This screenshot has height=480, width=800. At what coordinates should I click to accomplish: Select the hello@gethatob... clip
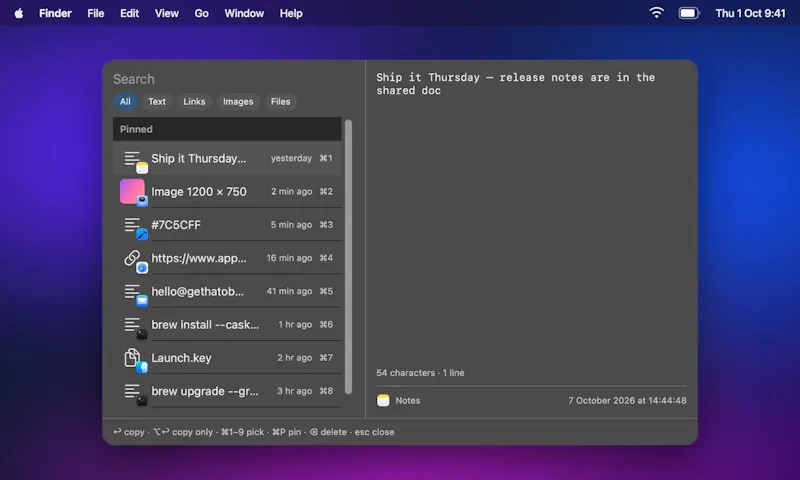(227, 291)
